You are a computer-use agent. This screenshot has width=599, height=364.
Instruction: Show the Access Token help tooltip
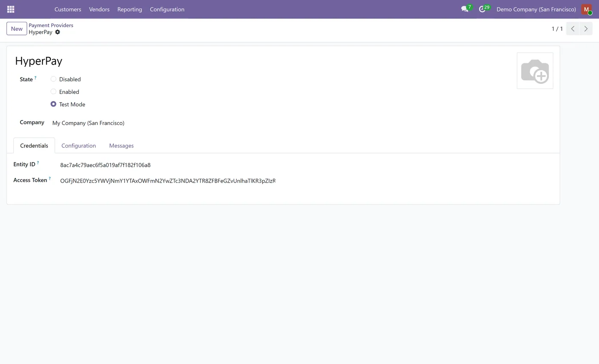tap(50, 178)
